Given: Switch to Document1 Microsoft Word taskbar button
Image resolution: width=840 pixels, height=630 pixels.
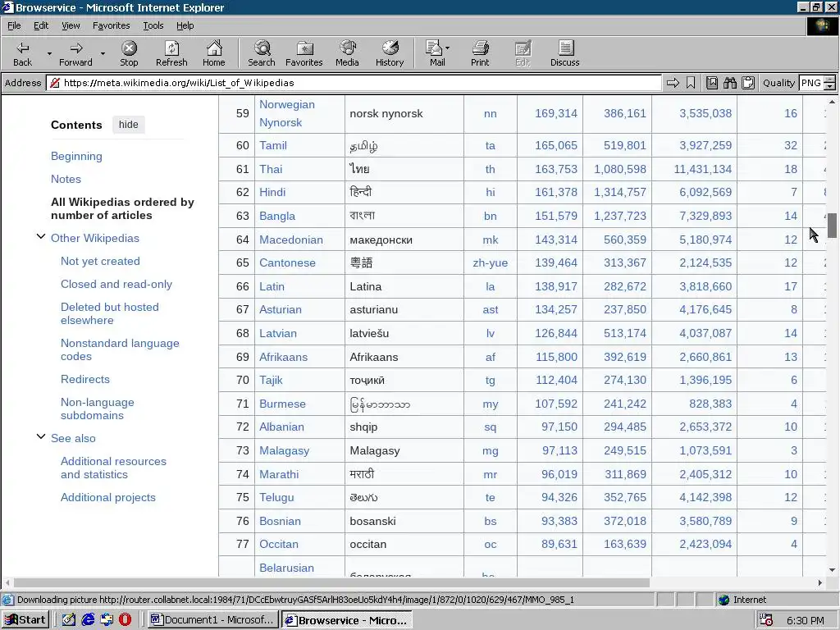Looking at the screenshot, I should pyautogui.click(x=212, y=620).
